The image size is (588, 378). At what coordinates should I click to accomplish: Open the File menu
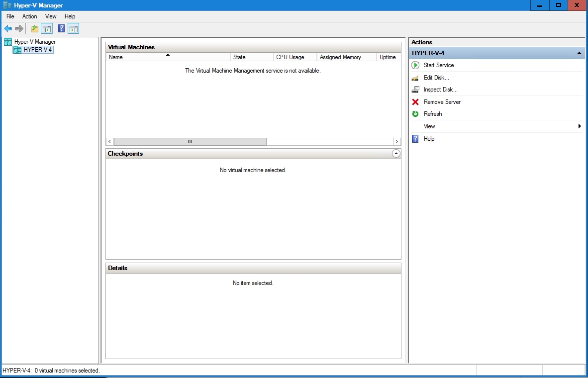click(x=10, y=16)
